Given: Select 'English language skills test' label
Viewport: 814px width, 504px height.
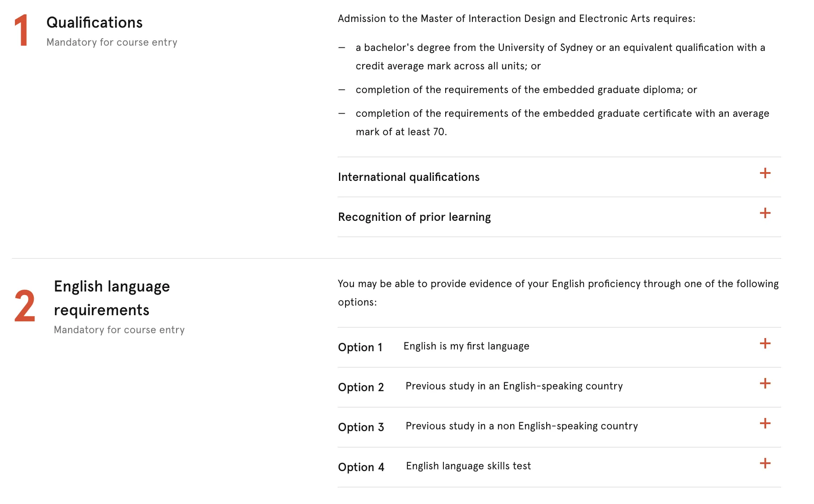Looking at the screenshot, I should pos(468,466).
